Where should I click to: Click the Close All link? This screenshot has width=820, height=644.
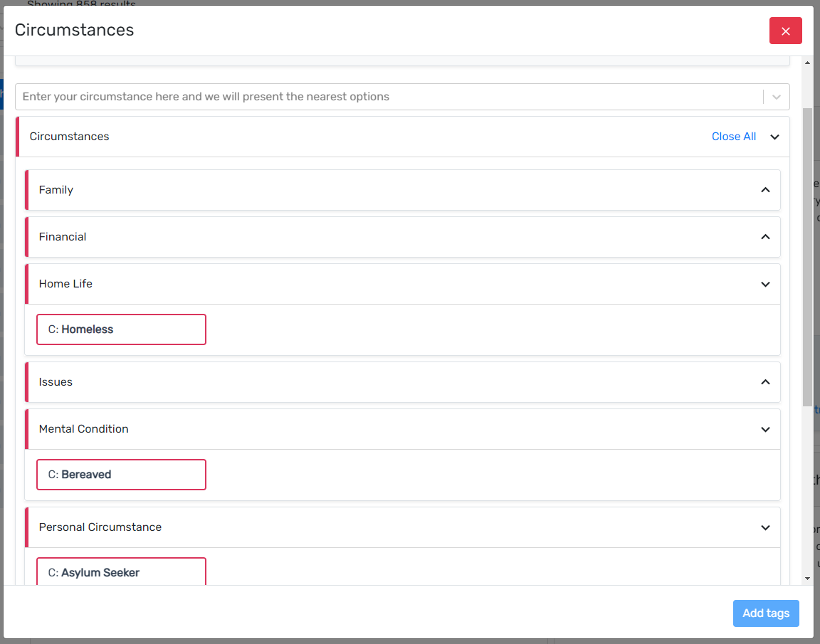(x=733, y=137)
